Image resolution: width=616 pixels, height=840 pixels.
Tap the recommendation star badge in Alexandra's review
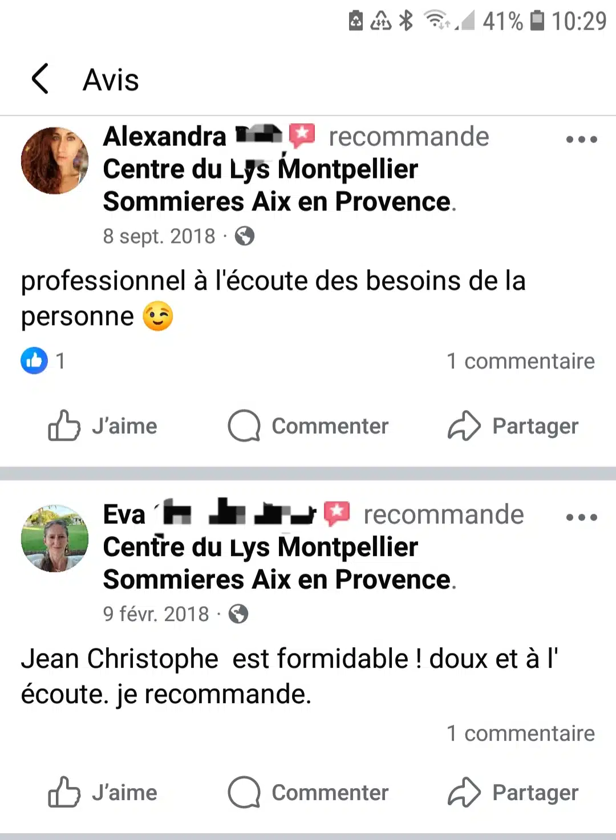(302, 136)
